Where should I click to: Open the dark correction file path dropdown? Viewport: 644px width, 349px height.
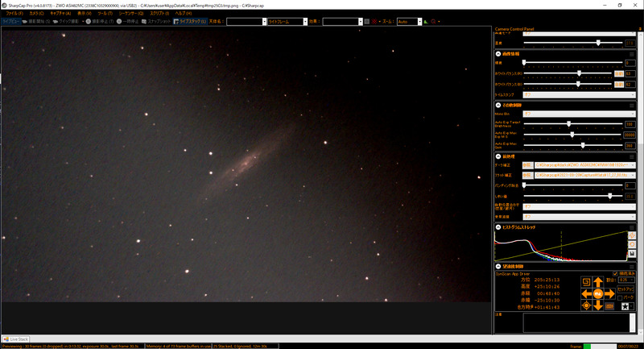click(x=585, y=165)
